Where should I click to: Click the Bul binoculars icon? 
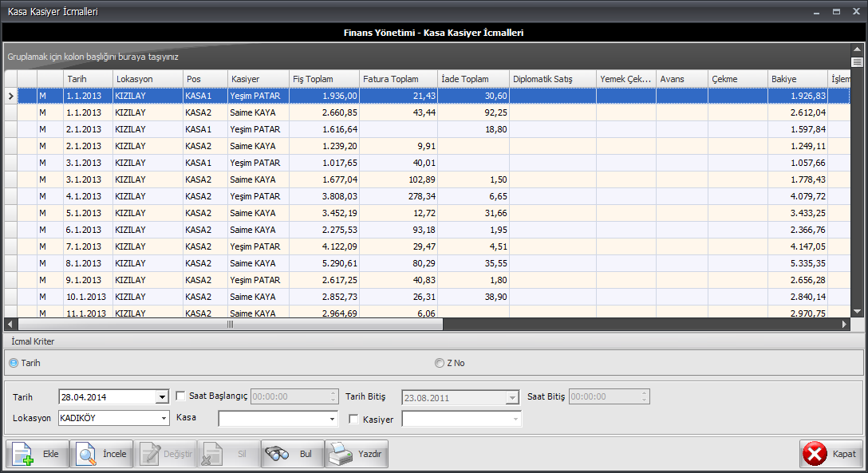pyautogui.click(x=276, y=454)
